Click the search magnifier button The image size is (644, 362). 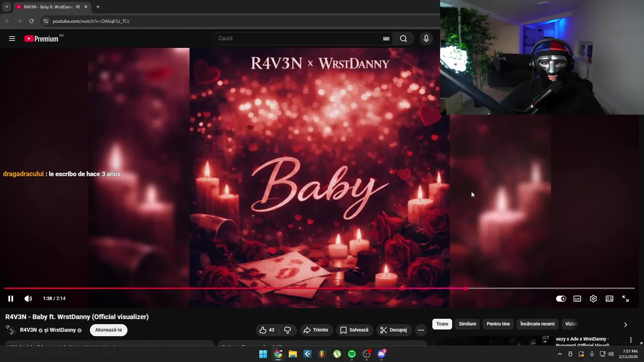[x=404, y=39]
